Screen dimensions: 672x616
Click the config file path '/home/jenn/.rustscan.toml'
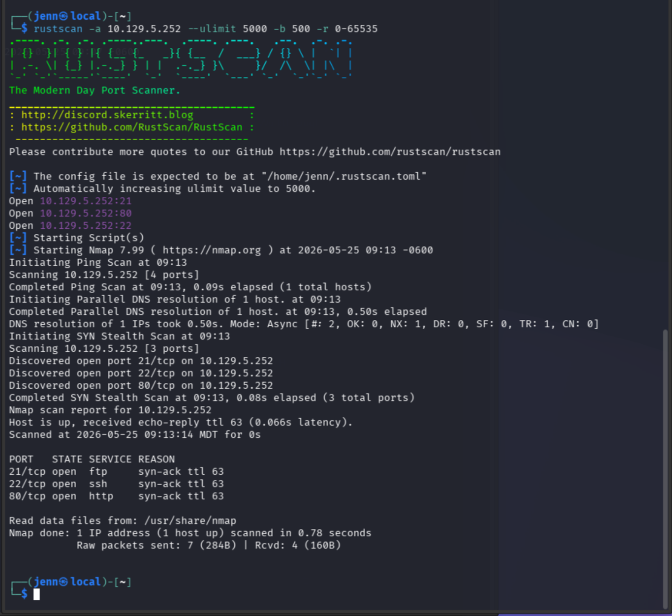[x=344, y=176]
